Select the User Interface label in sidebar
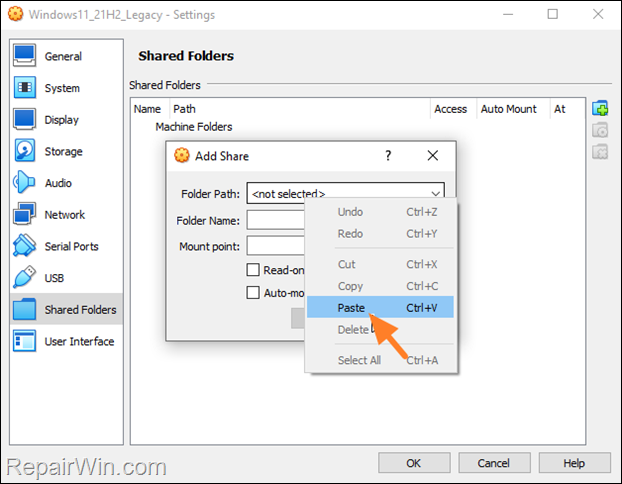 tap(79, 342)
